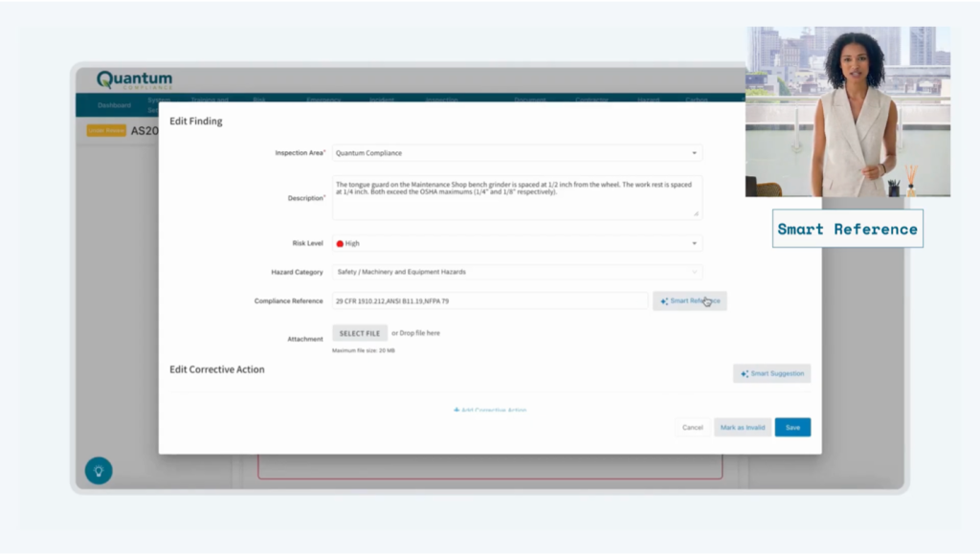This screenshot has width=980, height=556.
Task: Click Cancel to discard the finding edits
Action: click(693, 428)
